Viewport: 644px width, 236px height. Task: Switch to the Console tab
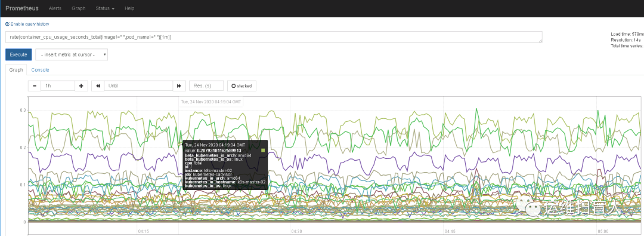pos(41,70)
